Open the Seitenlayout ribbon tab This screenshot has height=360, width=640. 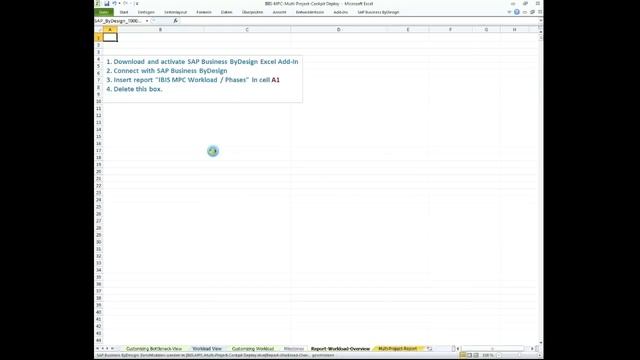(176, 12)
